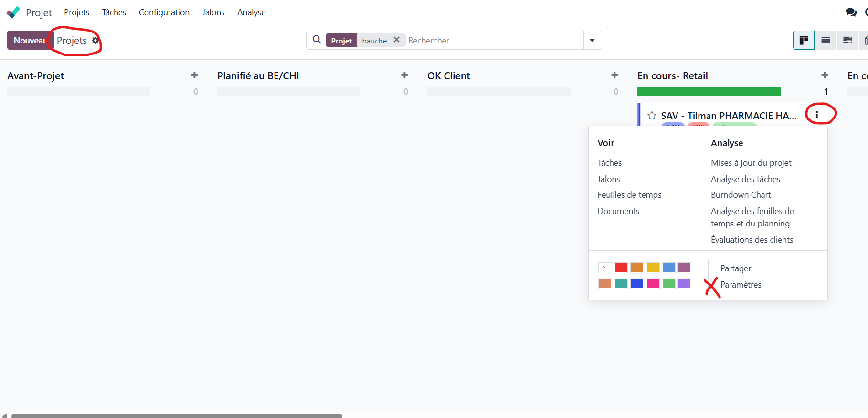868x418 pixels.
Task: Open the Configuration menu
Action: click(164, 12)
